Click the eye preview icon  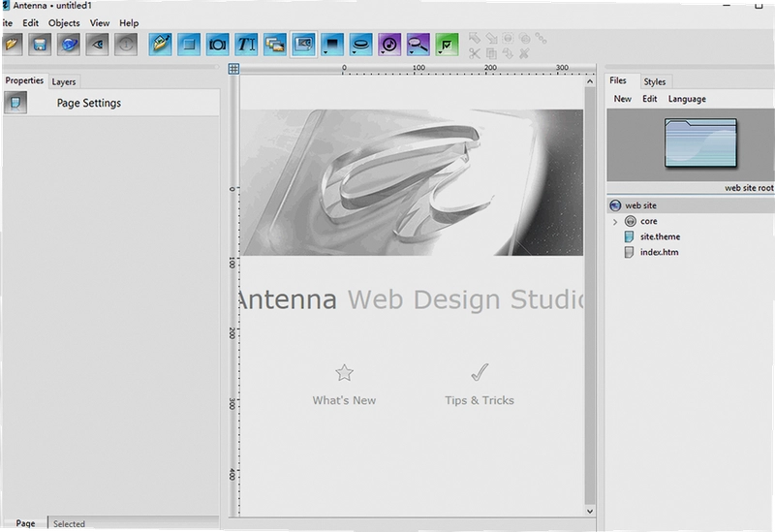click(98, 45)
